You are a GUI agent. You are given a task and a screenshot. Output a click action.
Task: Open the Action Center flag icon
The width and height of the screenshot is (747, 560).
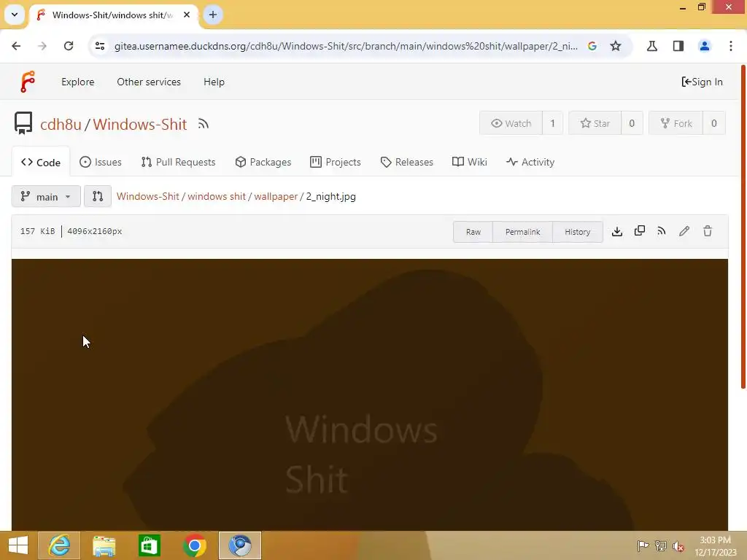643,545
